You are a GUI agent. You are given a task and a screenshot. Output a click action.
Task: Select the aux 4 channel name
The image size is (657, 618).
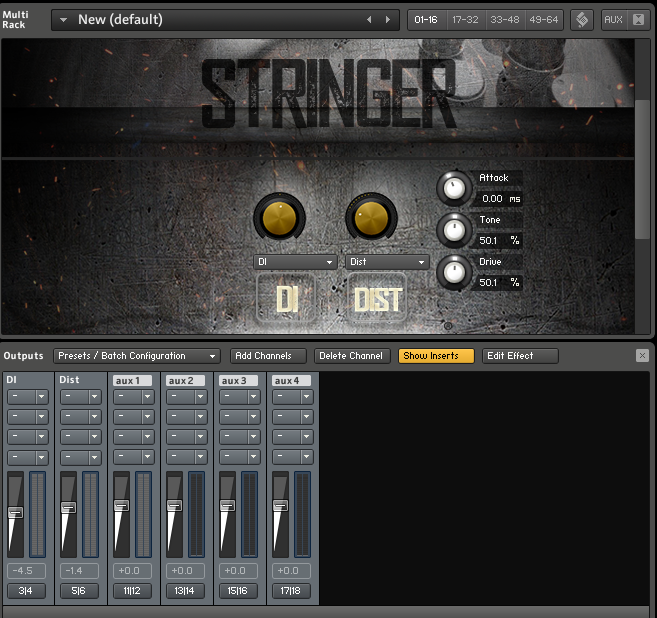pyautogui.click(x=292, y=380)
